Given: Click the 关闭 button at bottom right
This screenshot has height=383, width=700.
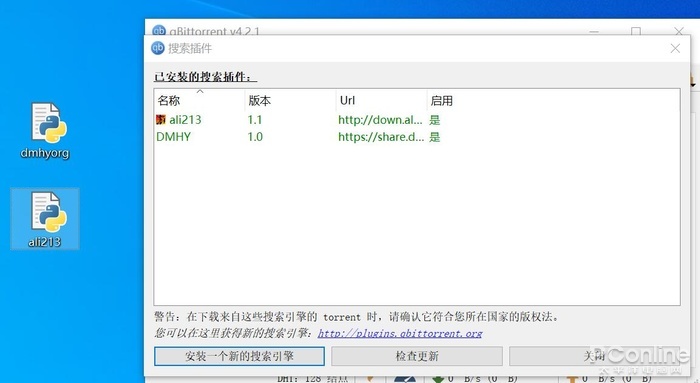Looking at the screenshot, I should coord(595,356).
